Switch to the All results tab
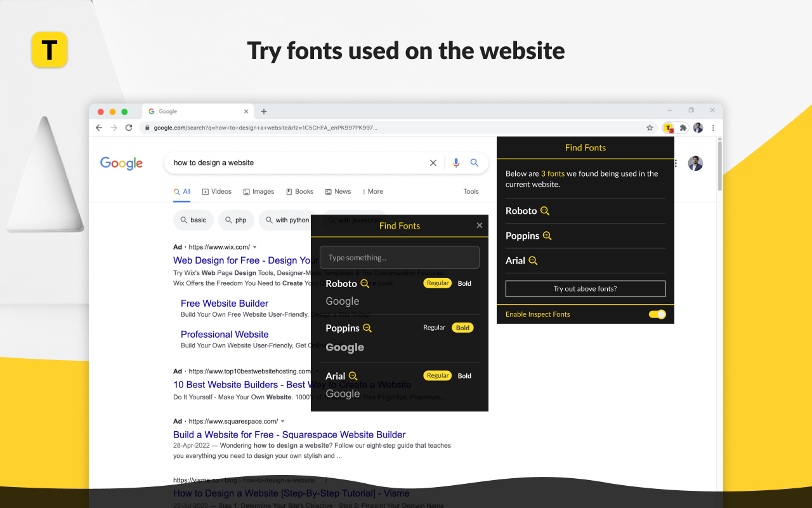812x508 pixels. 182,192
